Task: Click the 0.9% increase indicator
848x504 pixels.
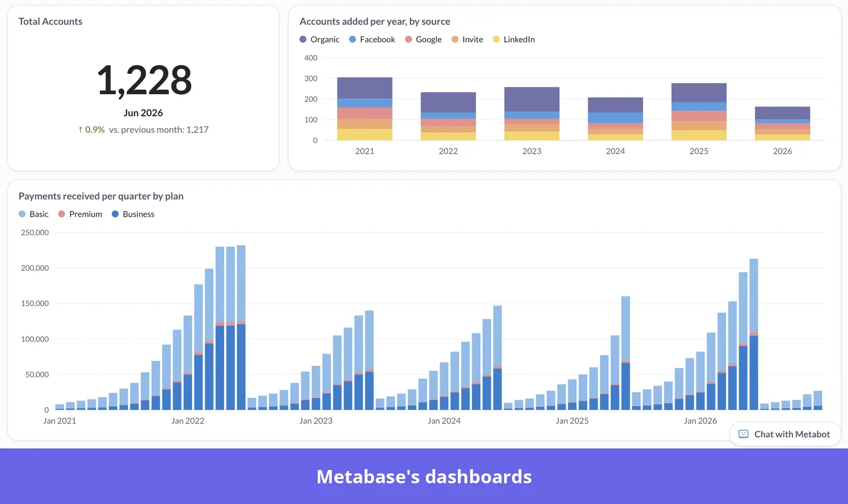Action: 91,130
